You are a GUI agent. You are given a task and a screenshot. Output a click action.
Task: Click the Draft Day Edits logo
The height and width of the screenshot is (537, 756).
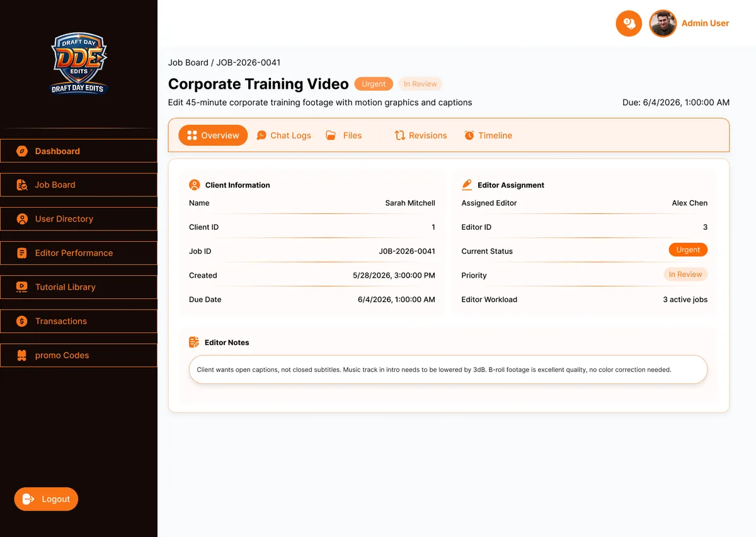pos(79,63)
